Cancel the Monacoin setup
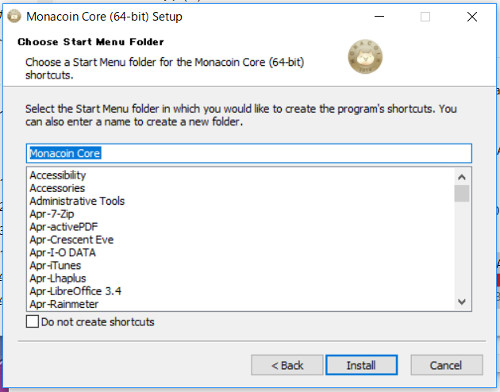Screen dimensions: 500x392 point(446,365)
